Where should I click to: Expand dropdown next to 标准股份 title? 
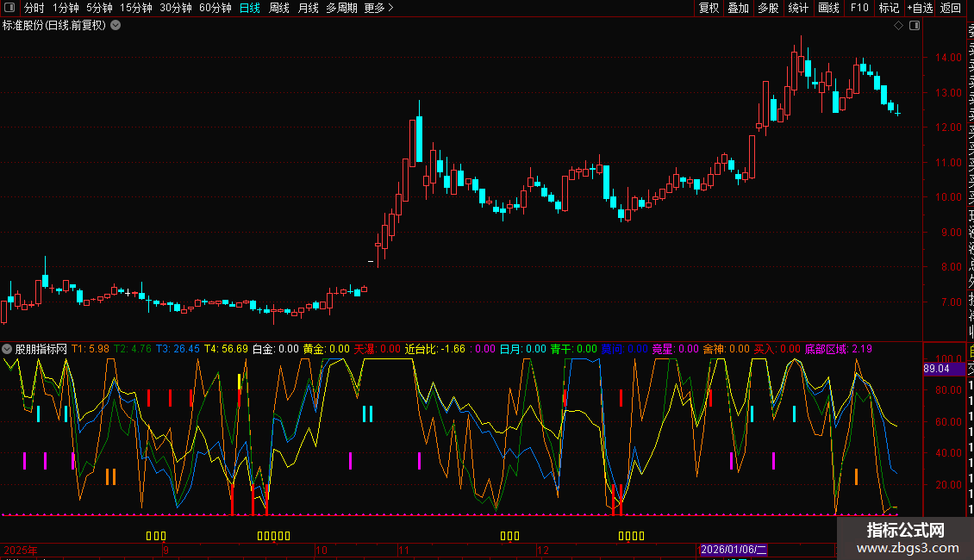[x=116, y=26]
